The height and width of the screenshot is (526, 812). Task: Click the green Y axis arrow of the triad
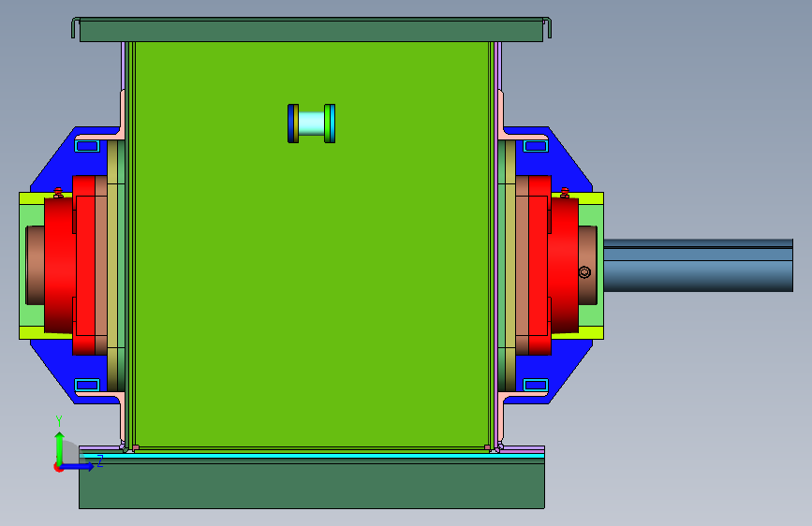(x=60, y=448)
